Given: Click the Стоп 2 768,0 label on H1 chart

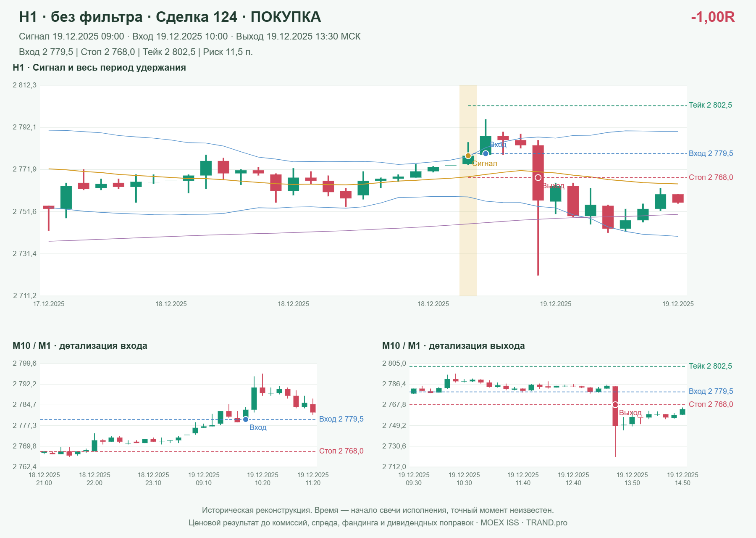Looking at the screenshot, I should (x=711, y=177).
